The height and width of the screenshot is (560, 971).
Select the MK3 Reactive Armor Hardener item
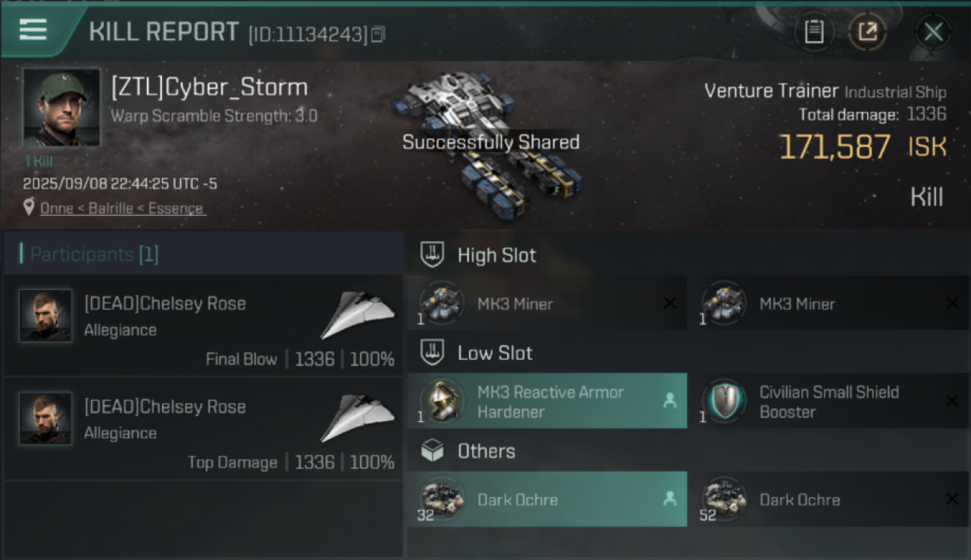coord(547,401)
